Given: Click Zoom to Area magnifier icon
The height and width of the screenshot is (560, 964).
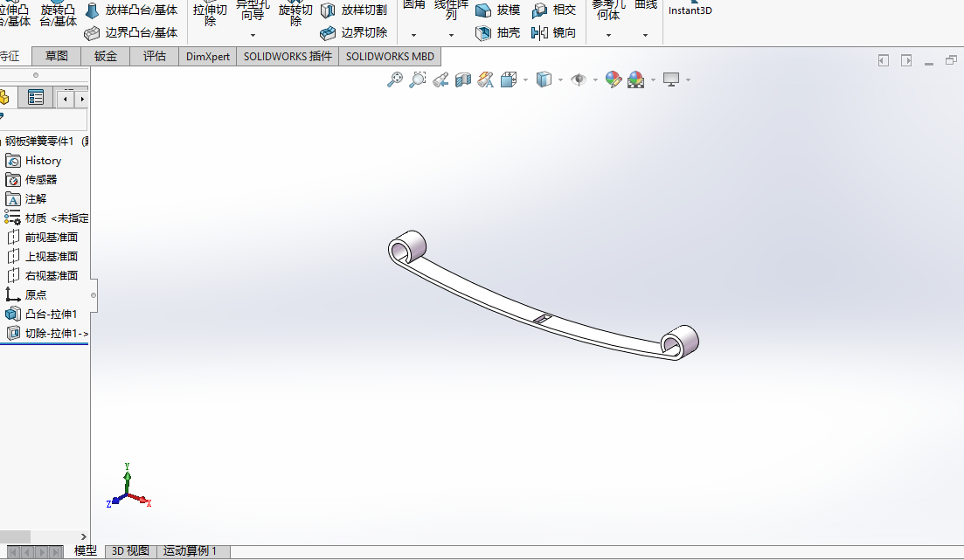Looking at the screenshot, I should pos(418,80).
